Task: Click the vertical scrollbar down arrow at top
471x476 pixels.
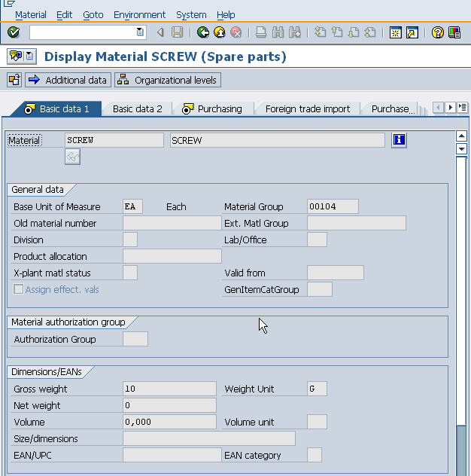Action: coord(462,149)
